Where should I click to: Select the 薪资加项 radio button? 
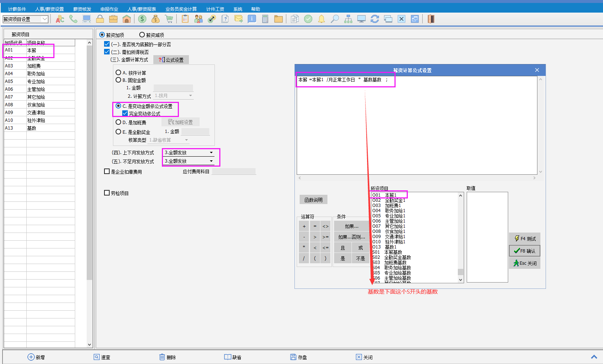click(x=102, y=35)
